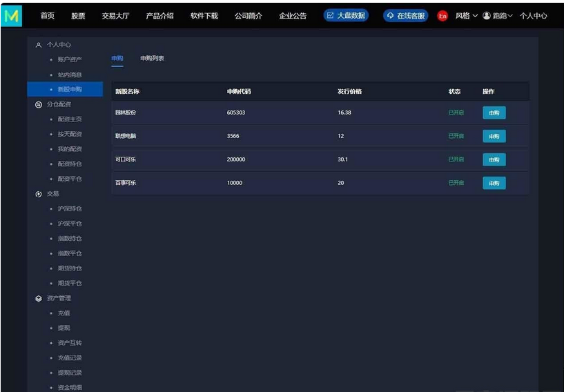The width and height of the screenshot is (564, 392).
Task: Switch to the 申购列表 tab
Action: coord(152,58)
